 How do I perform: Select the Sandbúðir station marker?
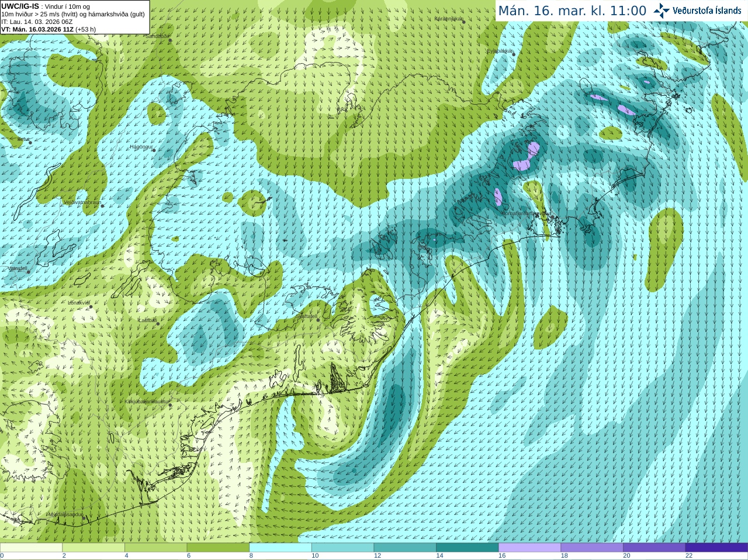(170, 40)
